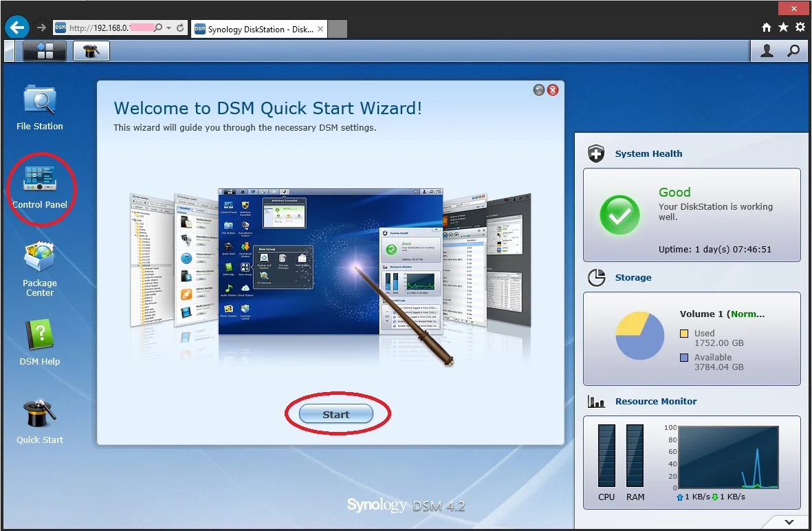Viewport: 812px width, 531px height.
Task: Click the browser forward arrow
Action: point(41,28)
